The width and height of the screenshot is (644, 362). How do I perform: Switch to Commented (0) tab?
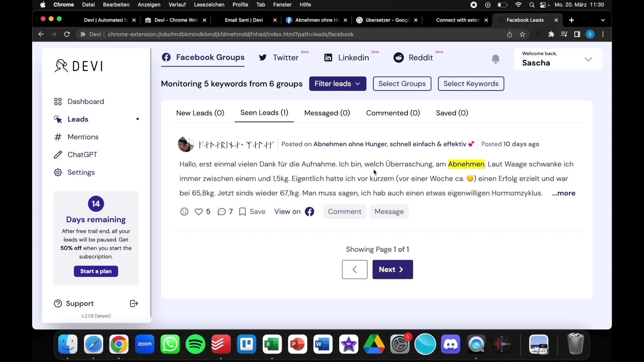tap(393, 113)
